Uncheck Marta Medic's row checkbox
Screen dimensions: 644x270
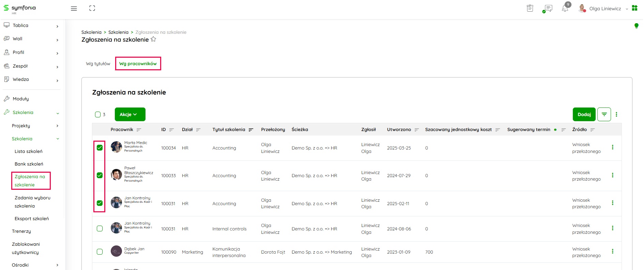coord(99,148)
